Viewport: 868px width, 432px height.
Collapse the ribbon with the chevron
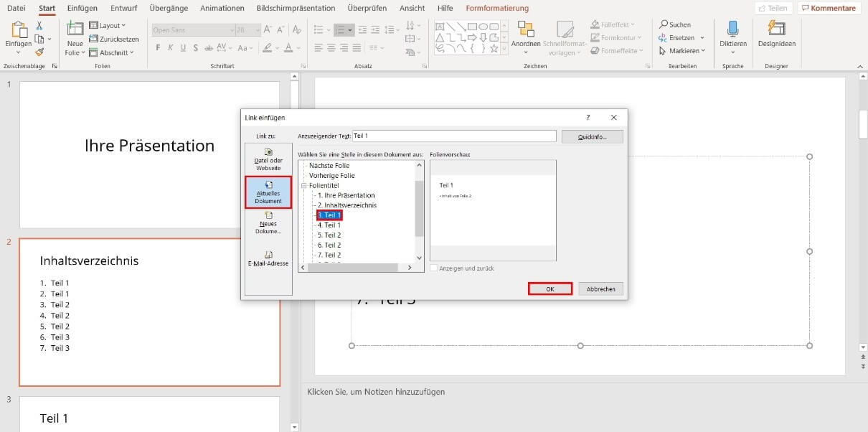click(859, 65)
